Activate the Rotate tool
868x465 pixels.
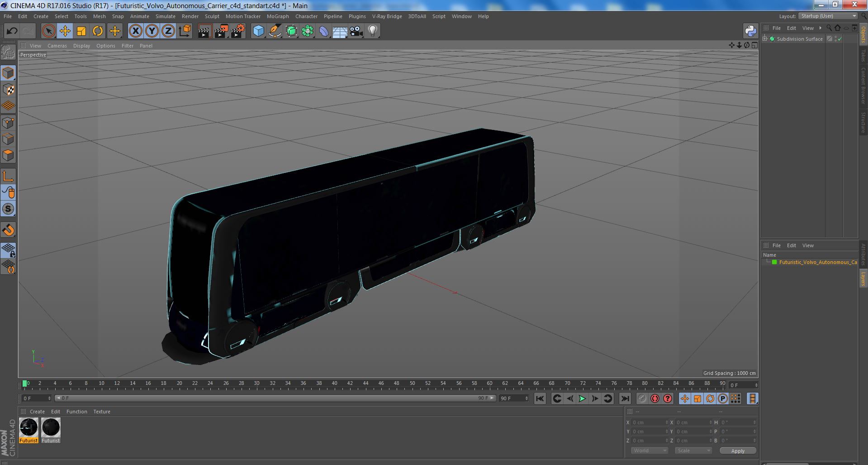98,31
